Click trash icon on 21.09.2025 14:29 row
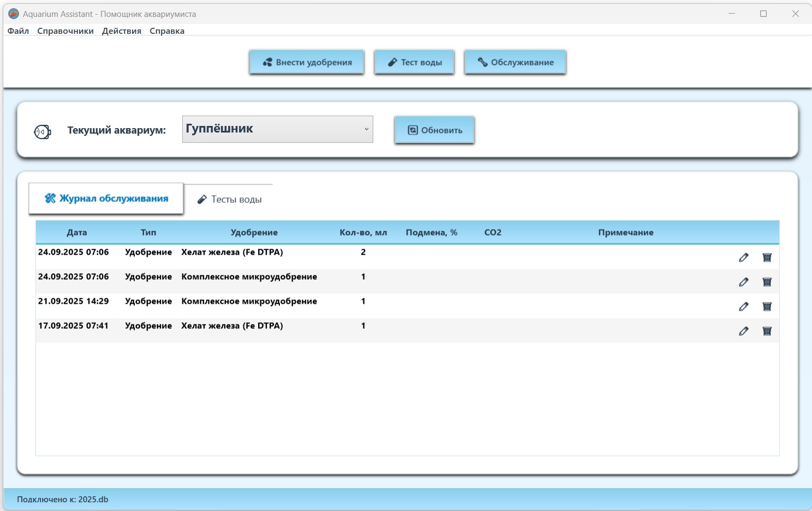 [x=767, y=306]
